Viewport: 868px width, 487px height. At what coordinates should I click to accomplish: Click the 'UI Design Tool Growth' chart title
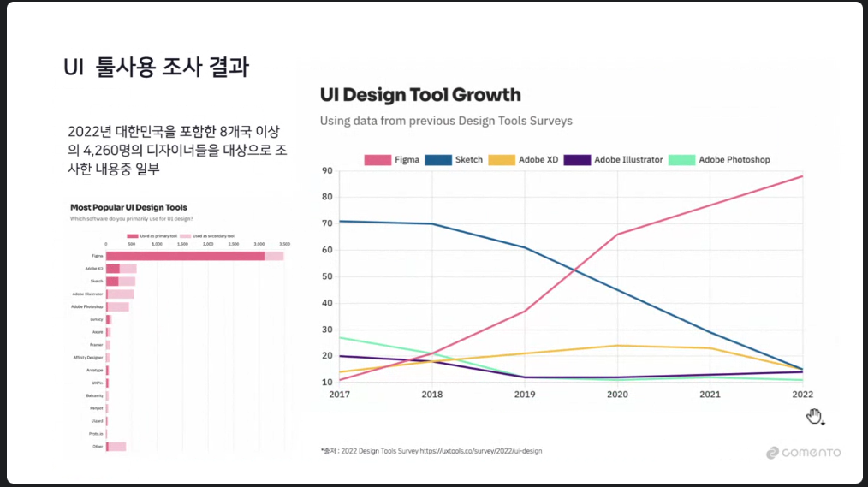click(420, 95)
